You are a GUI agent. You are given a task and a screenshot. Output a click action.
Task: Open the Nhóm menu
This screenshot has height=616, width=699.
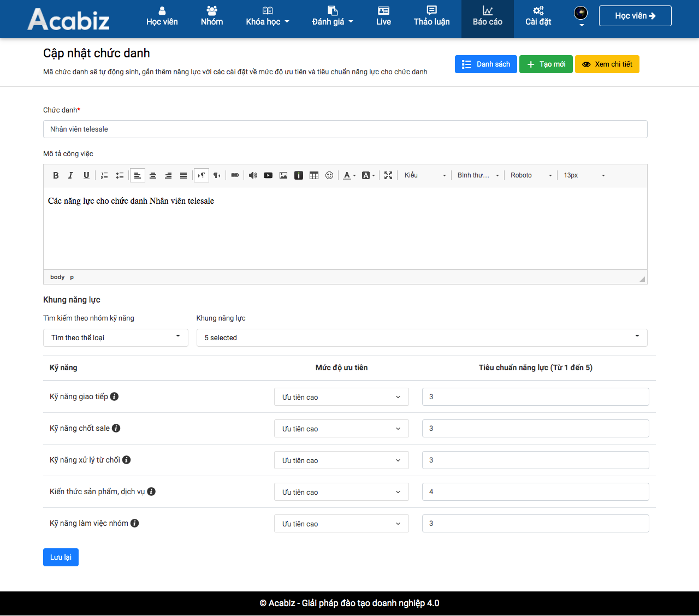(x=212, y=16)
